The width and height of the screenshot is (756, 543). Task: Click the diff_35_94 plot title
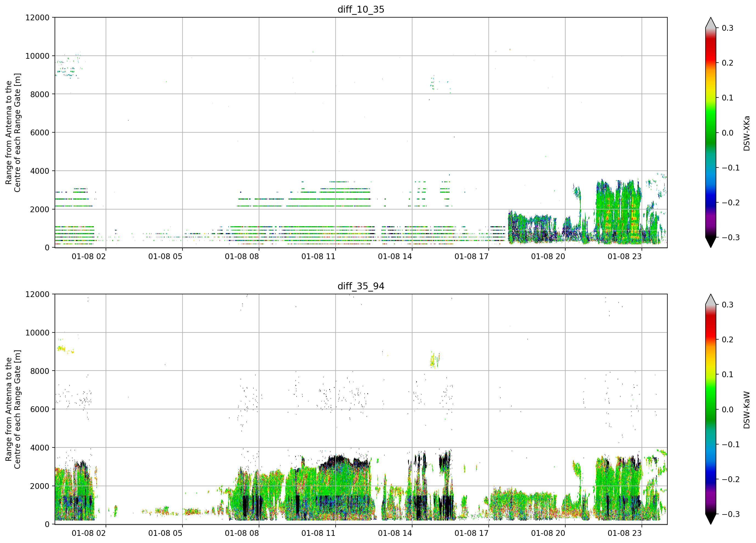(361, 286)
